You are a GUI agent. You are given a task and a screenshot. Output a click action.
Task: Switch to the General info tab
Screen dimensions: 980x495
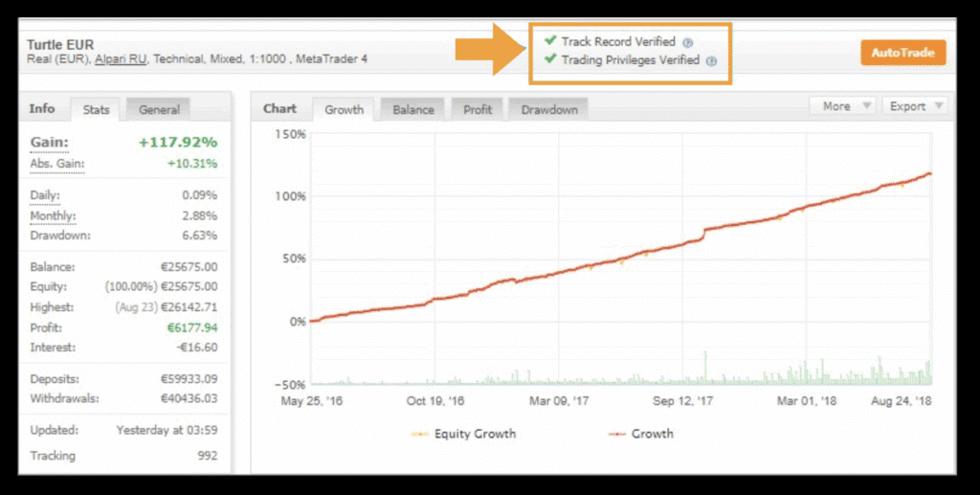point(159,110)
